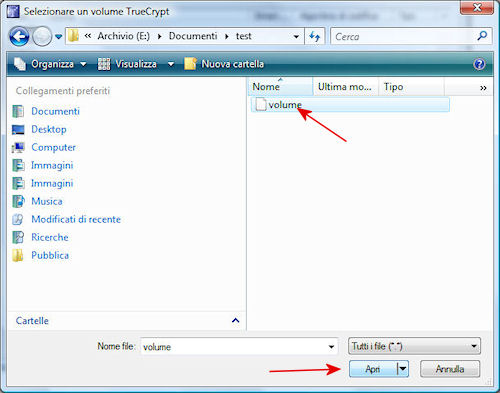
Task: Sort by the Tipo column header
Action: coord(411,87)
